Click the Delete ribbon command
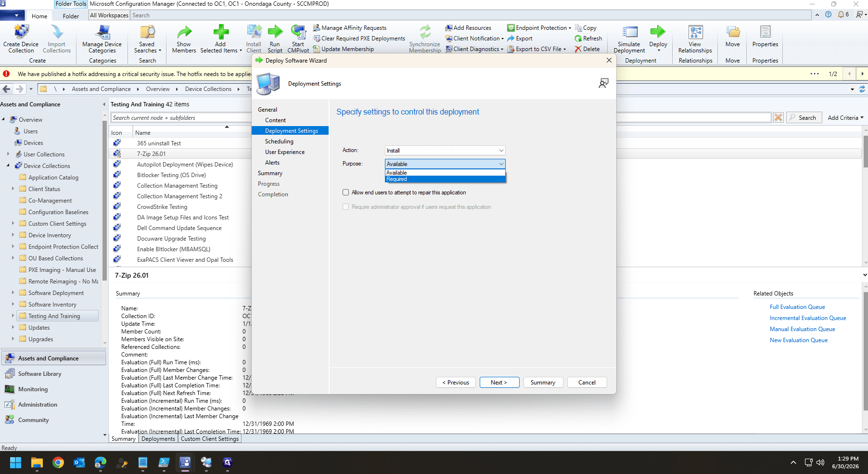868x474 pixels. (587, 49)
